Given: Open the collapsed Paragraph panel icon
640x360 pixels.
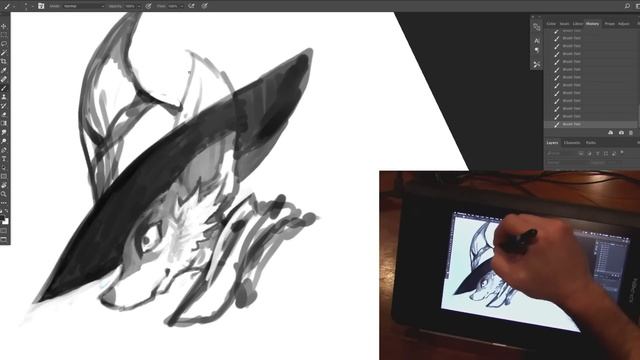Looking at the screenshot, I should (537, 50).
